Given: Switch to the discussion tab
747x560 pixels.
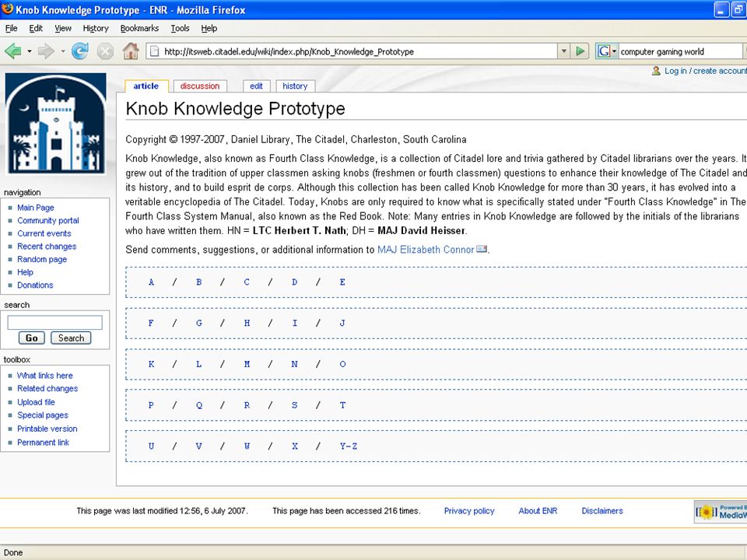Looking at the screenshot, I should [x=200, y=86].
